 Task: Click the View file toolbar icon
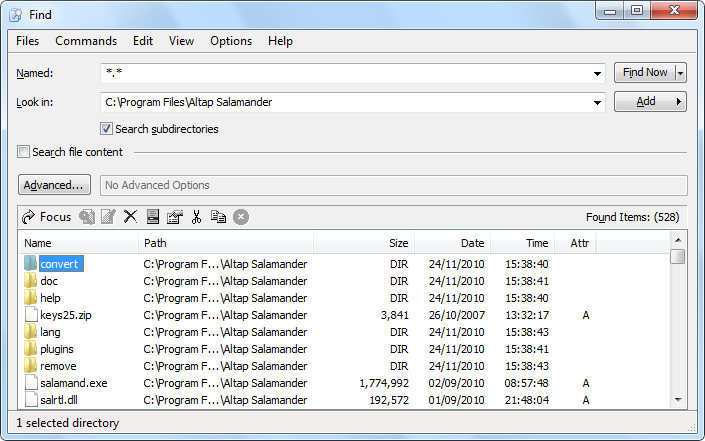click(87, 217)
